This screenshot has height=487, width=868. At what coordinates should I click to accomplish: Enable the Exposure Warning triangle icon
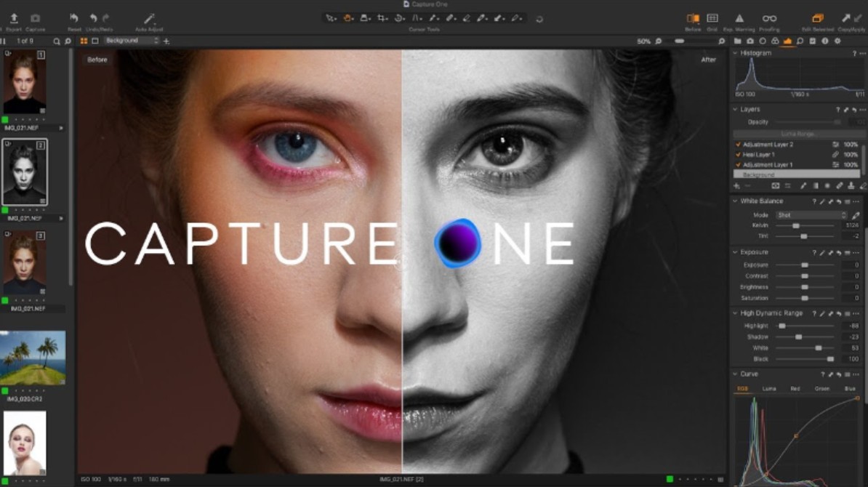(739, 18)
